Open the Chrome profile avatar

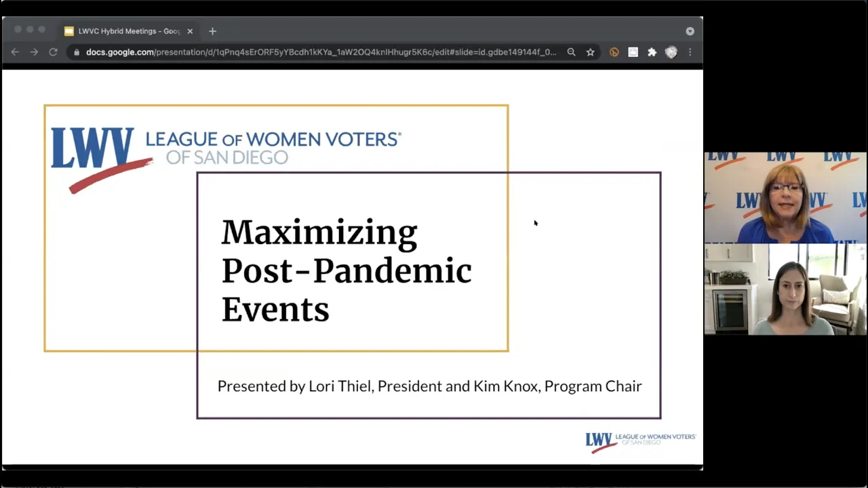671,52
